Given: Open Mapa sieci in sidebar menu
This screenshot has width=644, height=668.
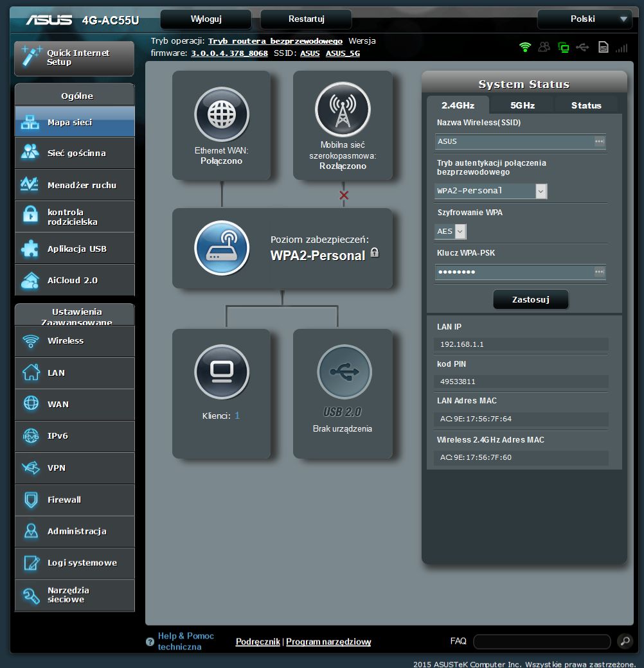Looking at the screenshot, I should [x=75, y=122].
